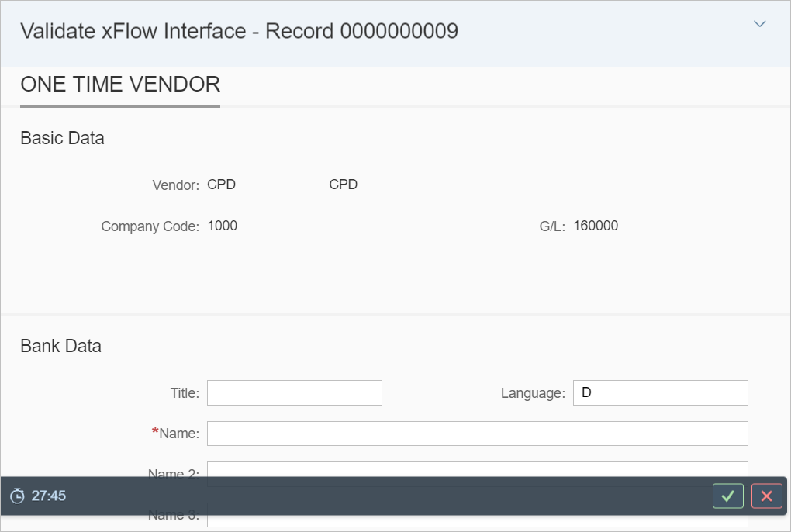Focus the Title input field
Screen dimensions: 791x532
click(294, 393)
